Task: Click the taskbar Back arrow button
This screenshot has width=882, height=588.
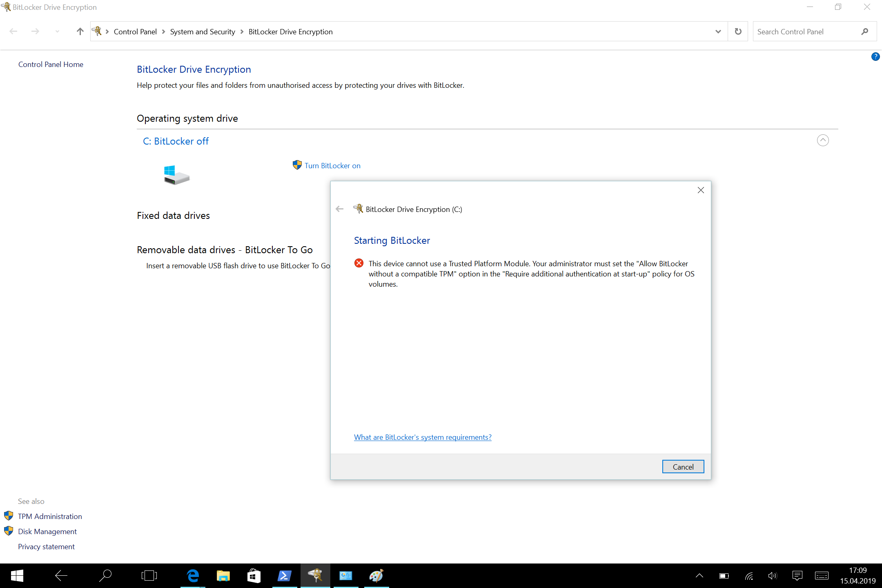Action: (61, 576)
